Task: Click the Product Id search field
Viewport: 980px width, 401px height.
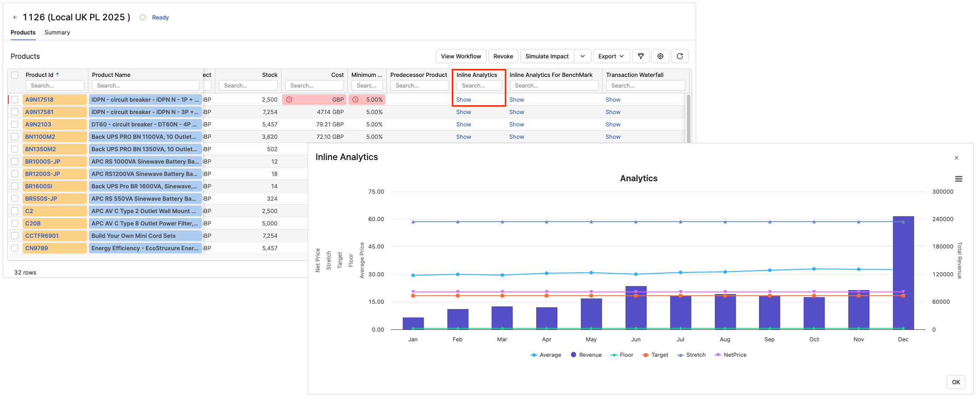Action: tap(55, 85)
